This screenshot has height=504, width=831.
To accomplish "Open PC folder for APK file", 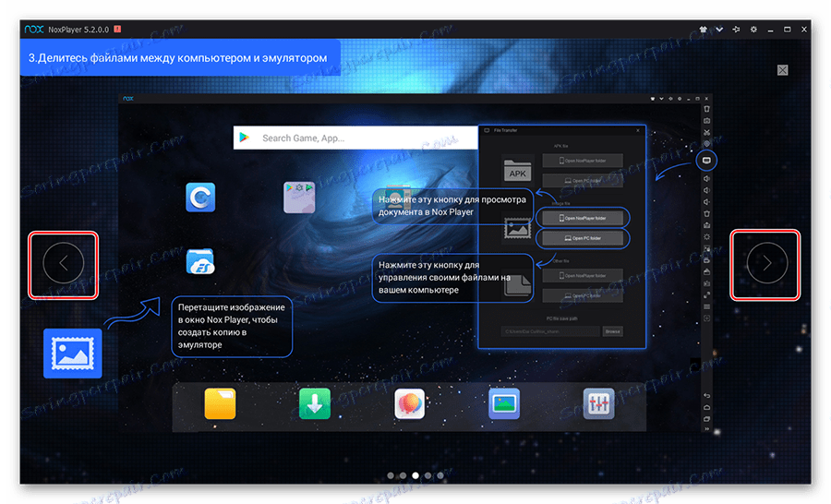I will [583, 181].
